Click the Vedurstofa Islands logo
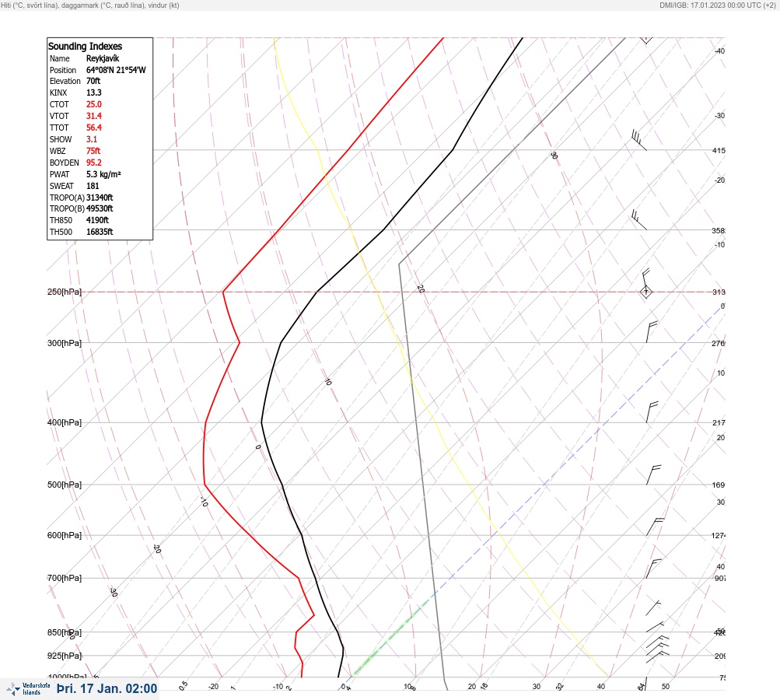This screenshot has width=780, height=700. tap(28, 688)
